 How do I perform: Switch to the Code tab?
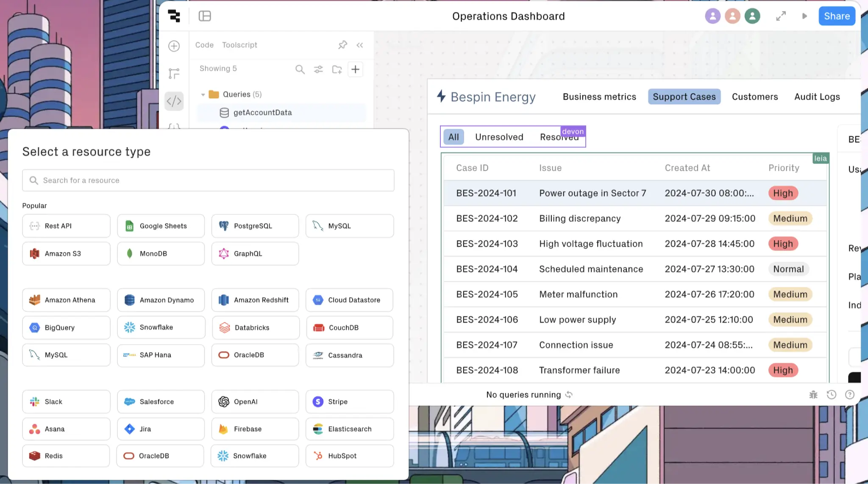[204, 45]
